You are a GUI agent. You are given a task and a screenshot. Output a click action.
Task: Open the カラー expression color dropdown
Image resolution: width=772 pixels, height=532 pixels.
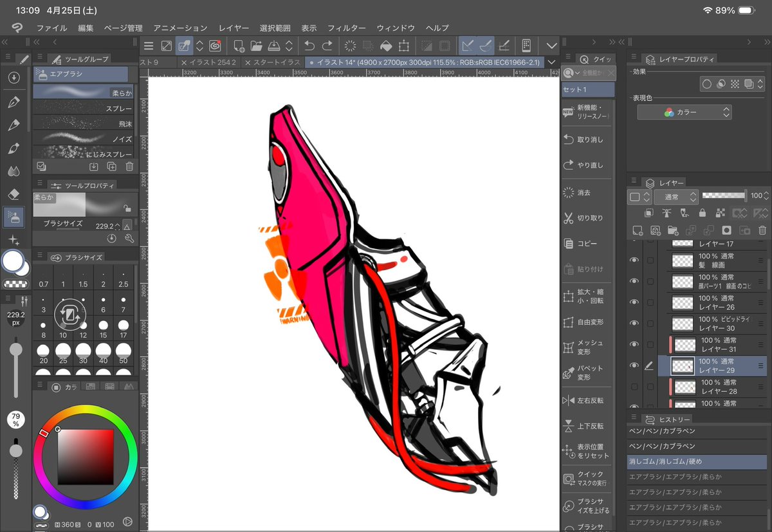point(685,112)
